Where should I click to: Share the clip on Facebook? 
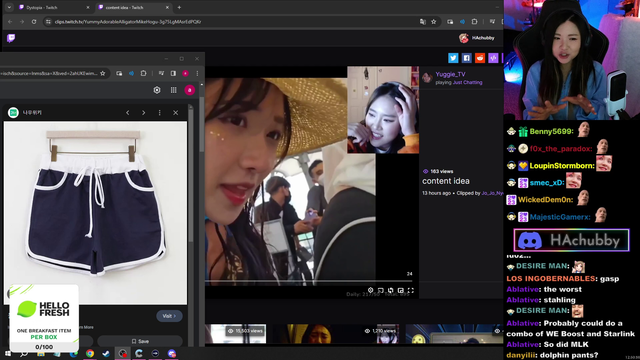(467, 58)
